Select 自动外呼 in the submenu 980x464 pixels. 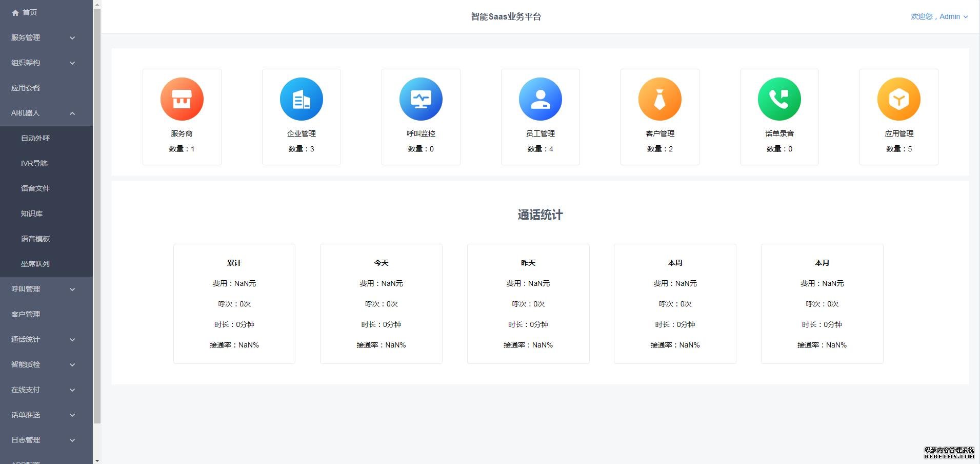35,138
